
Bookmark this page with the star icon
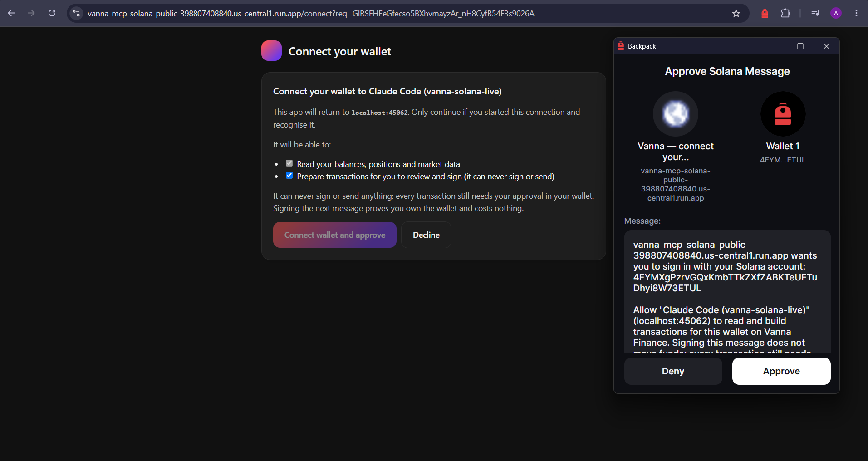click(x=736, y=13)
